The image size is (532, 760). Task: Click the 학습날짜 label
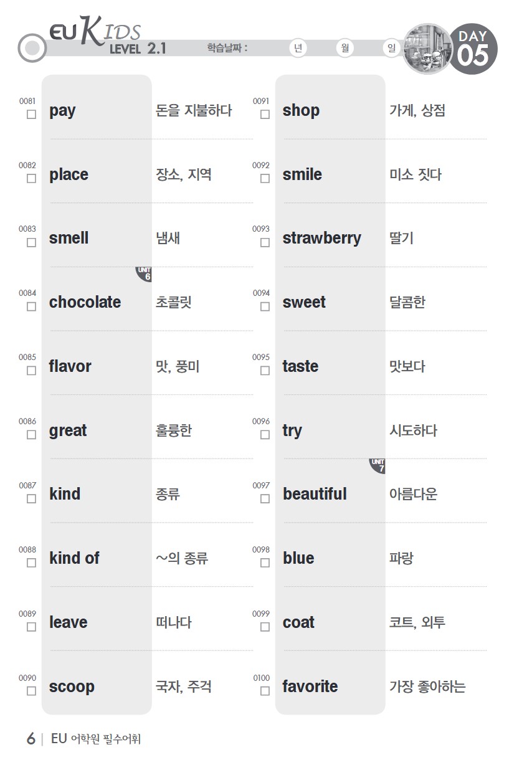(227, 48)
